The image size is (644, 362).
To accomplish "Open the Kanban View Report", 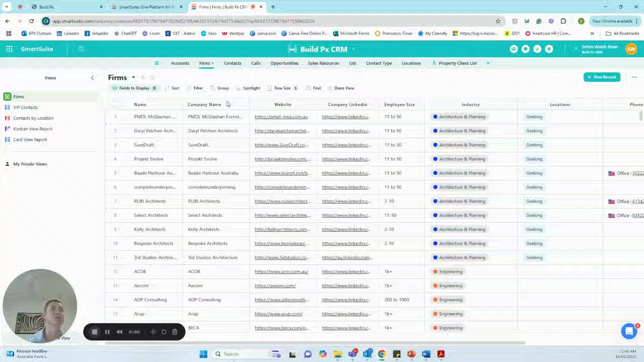I will (x=33, y=129).
